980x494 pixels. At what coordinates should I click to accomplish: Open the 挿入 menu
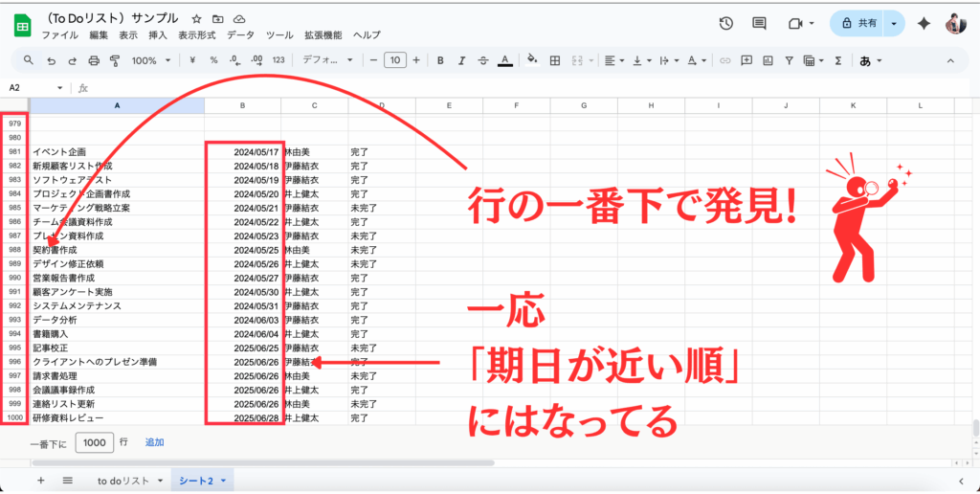(158, 35)
